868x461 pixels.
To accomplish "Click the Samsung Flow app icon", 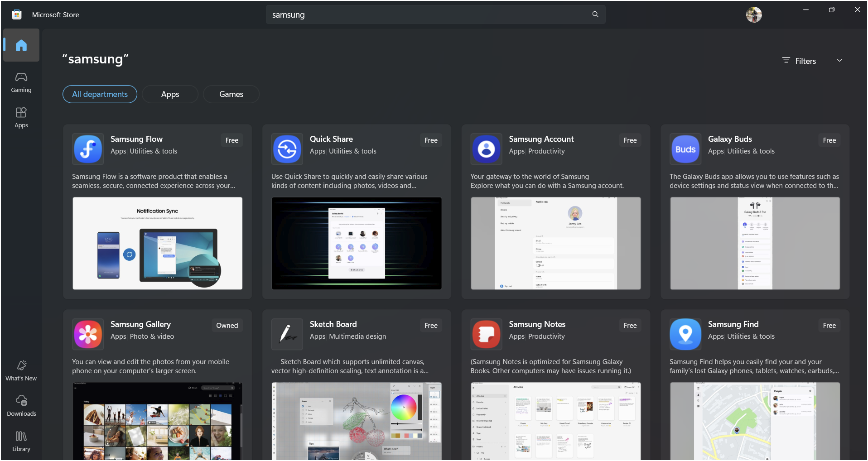I will click(x=88, y=149).
